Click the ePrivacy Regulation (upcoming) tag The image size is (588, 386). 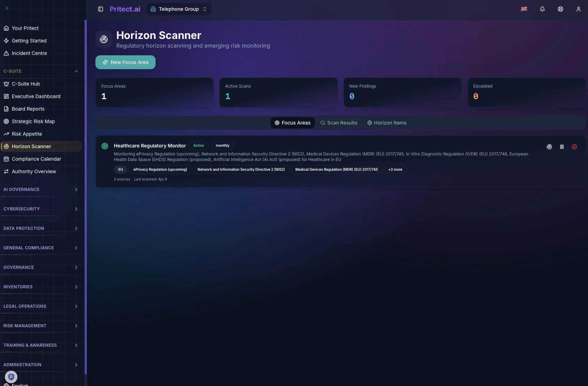point(160,170)
